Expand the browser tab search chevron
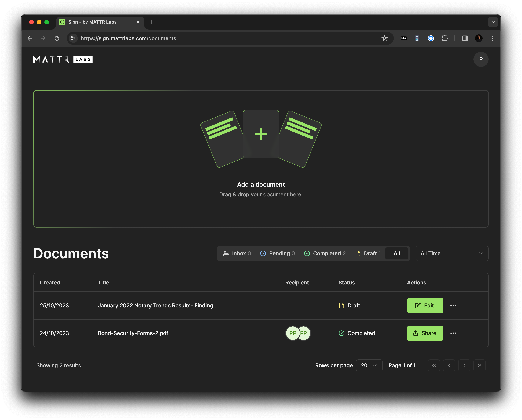Image resolution: width=522 pixels, height=420 pixels. coord(493,22)
